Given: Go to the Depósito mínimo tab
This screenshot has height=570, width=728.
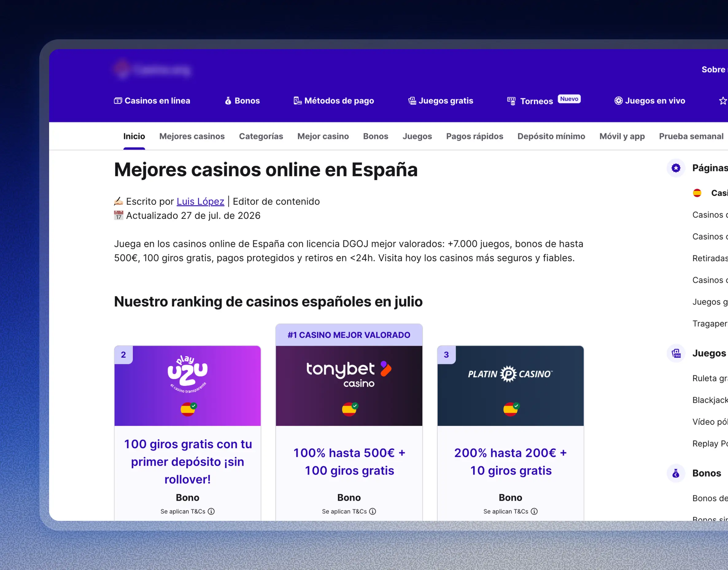Looking at the screenshot, I should pyautogui.click(x=551, y=136).
